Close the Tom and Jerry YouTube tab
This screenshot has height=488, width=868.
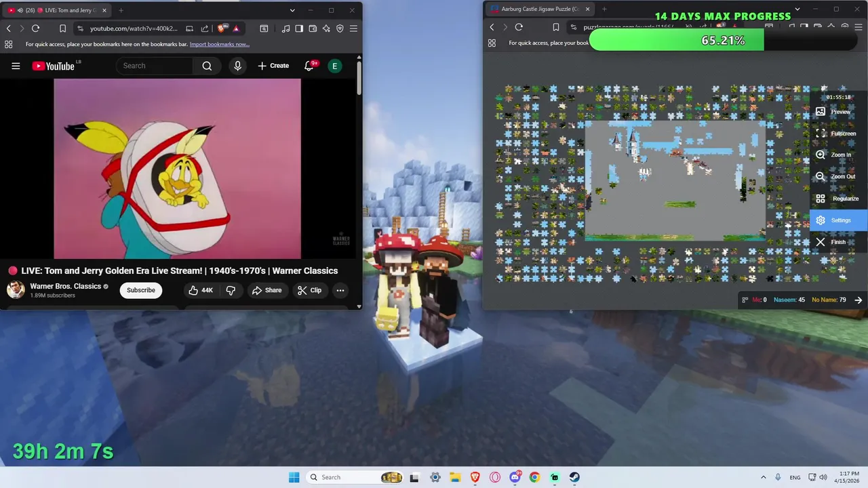tap(104, 10)
